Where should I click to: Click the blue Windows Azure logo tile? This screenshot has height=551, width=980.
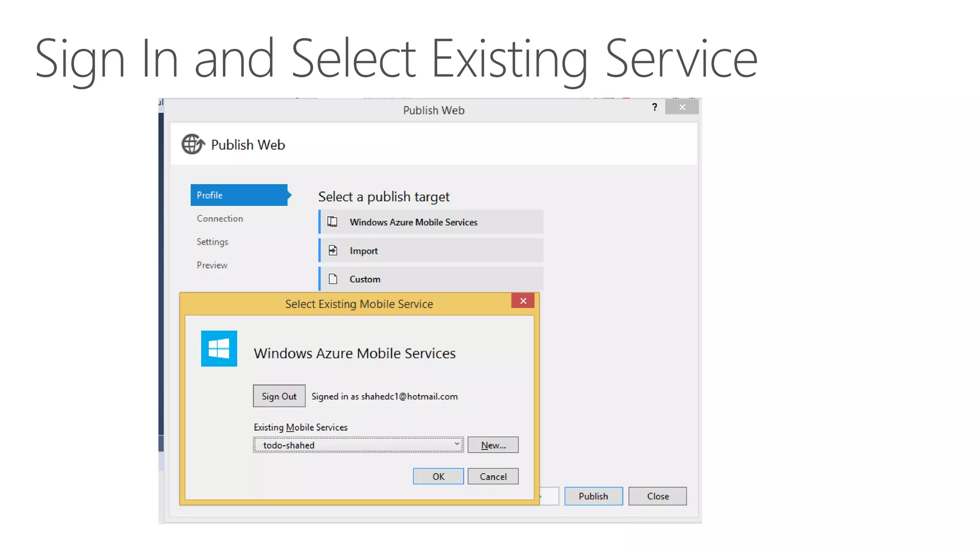219,349
